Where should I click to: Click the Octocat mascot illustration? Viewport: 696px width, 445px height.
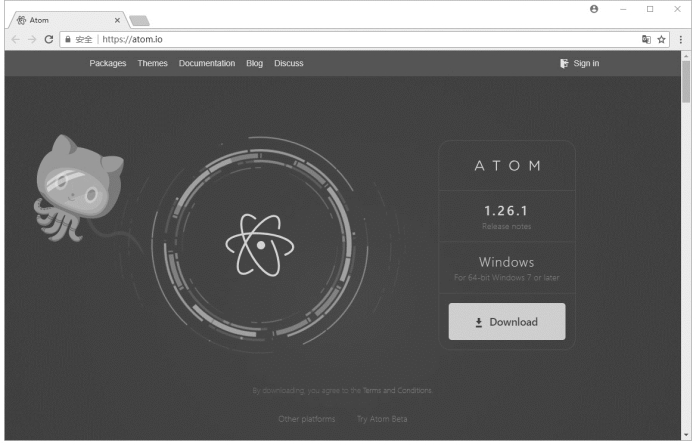[x=78, y=189]
